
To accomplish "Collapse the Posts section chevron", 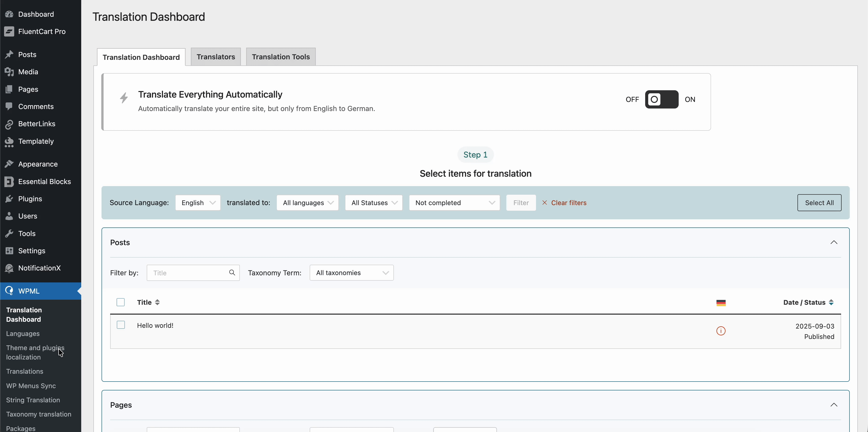I will point(834,242).
